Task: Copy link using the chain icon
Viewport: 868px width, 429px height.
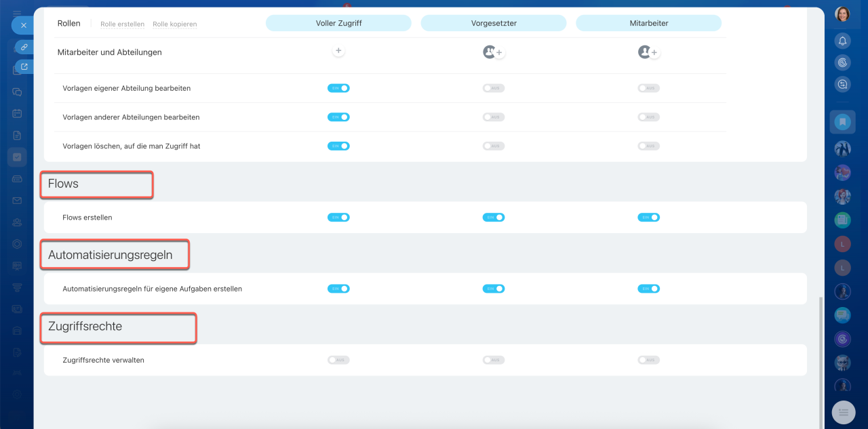Action: coord(24,47)
